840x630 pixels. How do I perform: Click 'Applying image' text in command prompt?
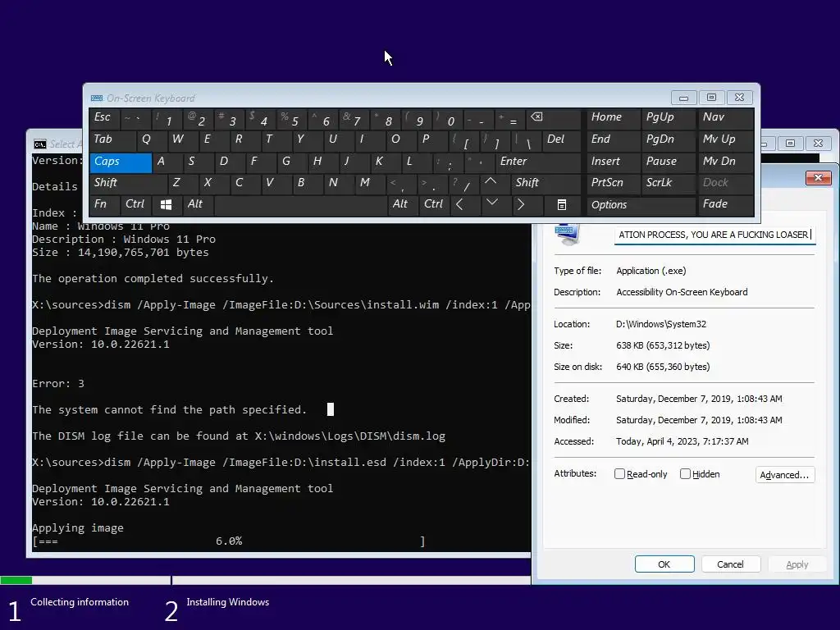78,528
